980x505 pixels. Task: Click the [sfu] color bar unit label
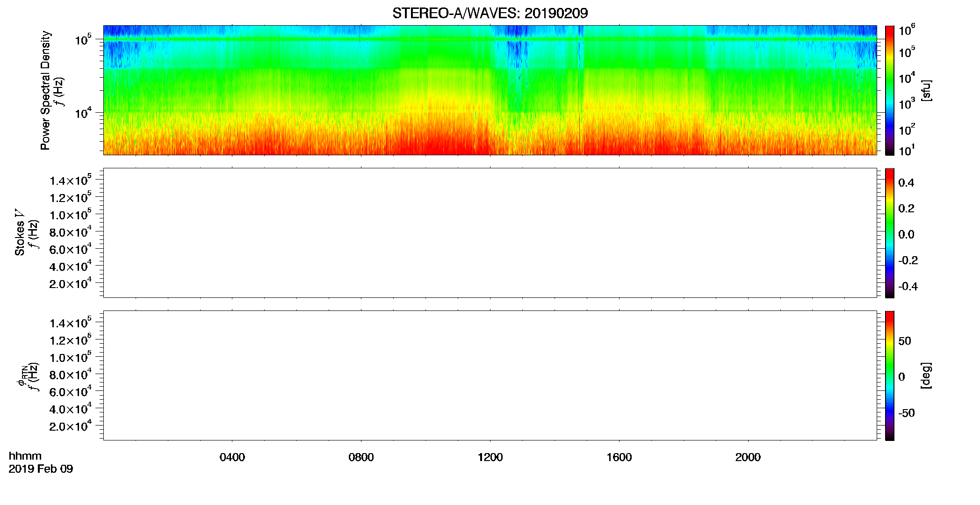click(x=925, y=91)
